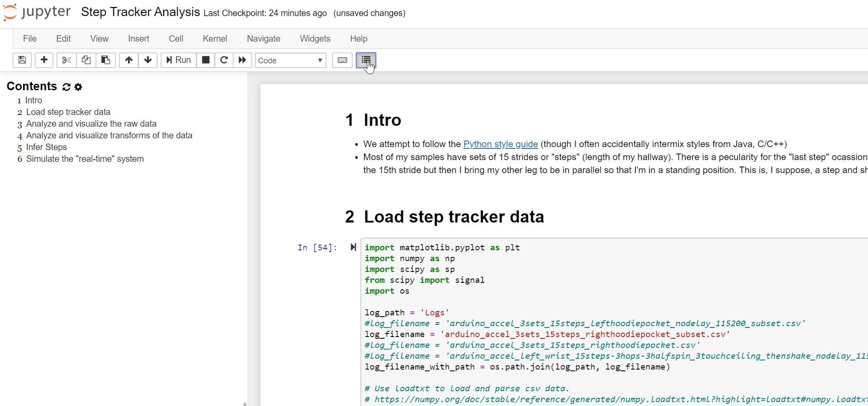
Task: Cut selected cells with scissors icon
Action: (66, 60)
